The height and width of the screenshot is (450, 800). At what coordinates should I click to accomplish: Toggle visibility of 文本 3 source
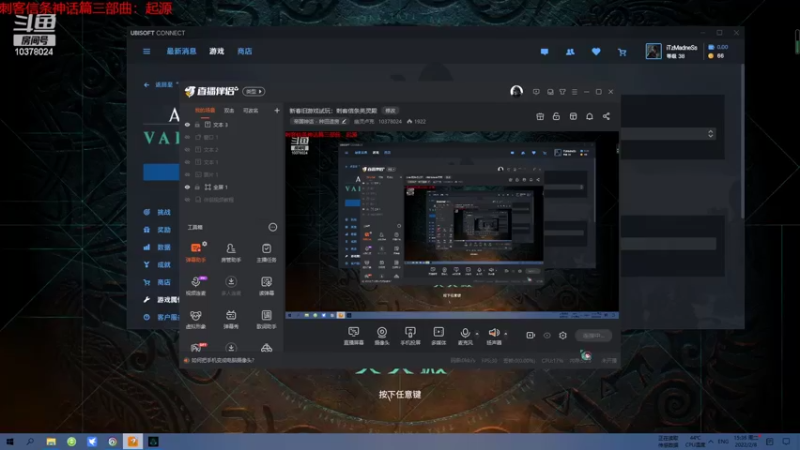[x=187, y=124]
